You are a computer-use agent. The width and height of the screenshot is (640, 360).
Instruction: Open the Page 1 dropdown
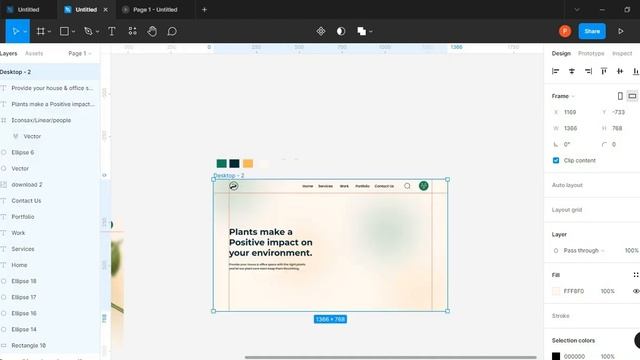point(80,53)
